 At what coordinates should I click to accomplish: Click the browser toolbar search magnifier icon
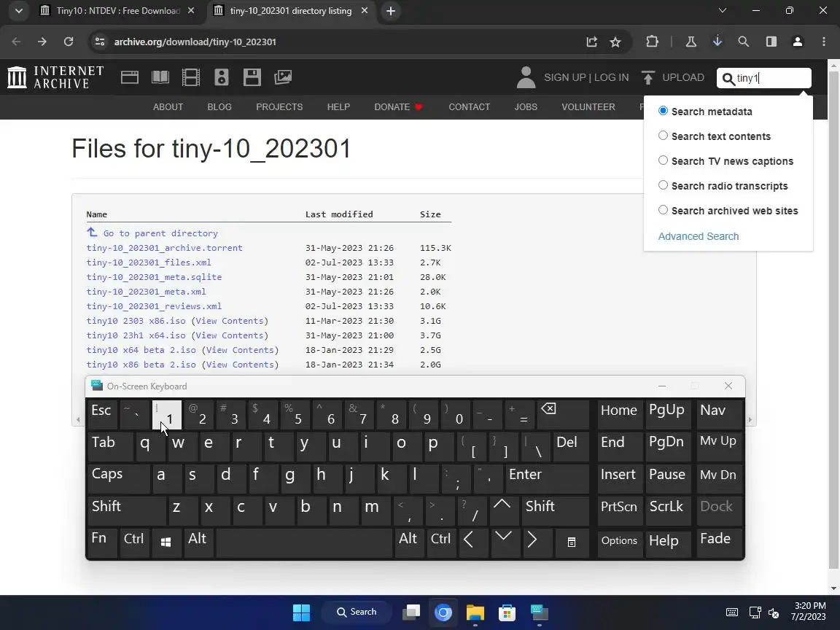(744, 42)
